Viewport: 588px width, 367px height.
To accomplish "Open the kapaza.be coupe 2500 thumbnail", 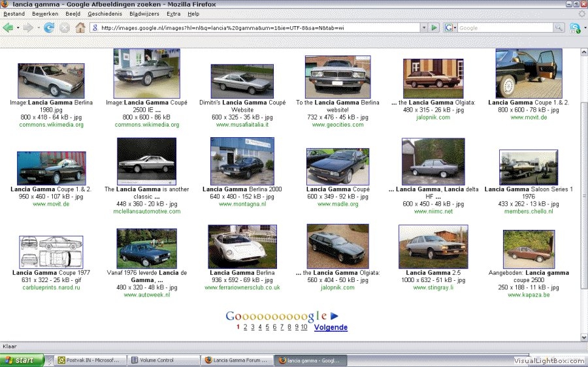I will [529, 249].
